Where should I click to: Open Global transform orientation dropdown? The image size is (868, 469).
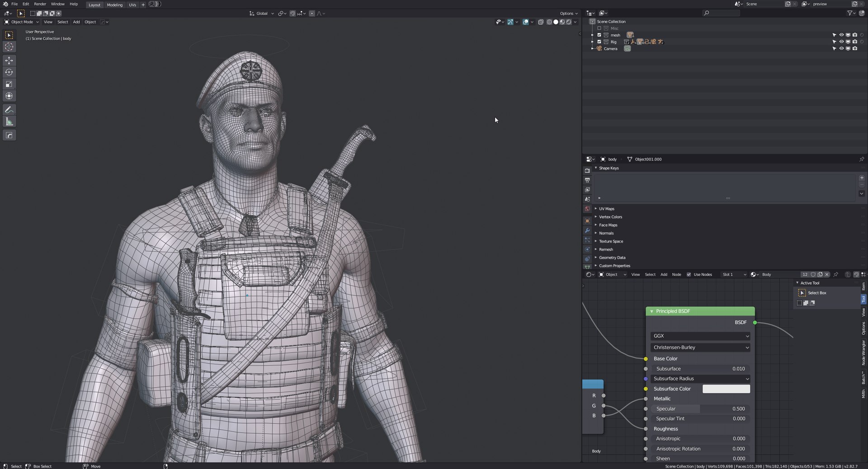point(262,14)
